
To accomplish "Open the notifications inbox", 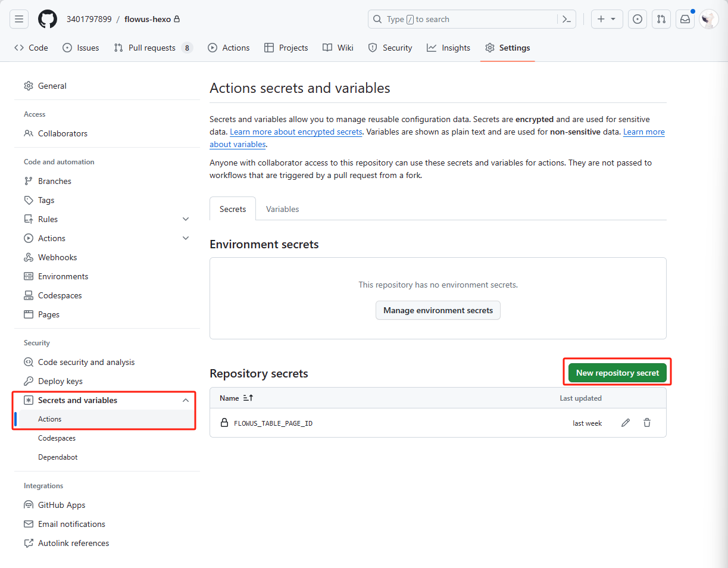I will pos(685,19).
